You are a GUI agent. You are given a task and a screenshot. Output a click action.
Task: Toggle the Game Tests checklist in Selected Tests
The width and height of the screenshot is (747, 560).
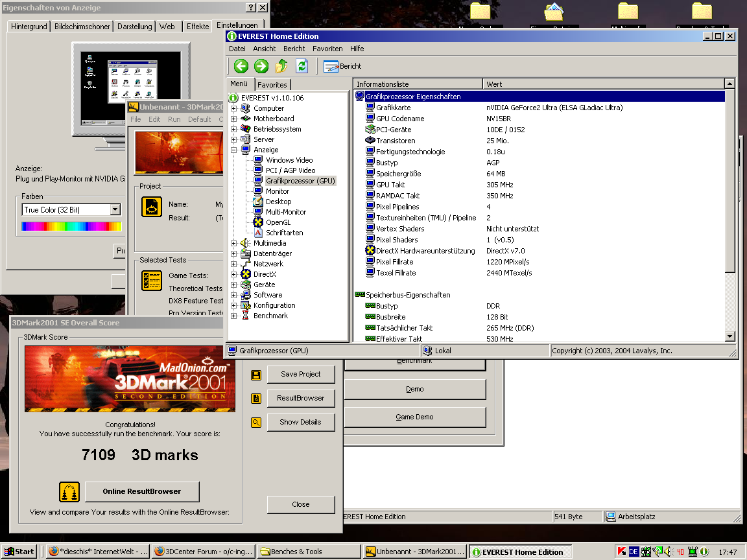click(x=152, y=281)
